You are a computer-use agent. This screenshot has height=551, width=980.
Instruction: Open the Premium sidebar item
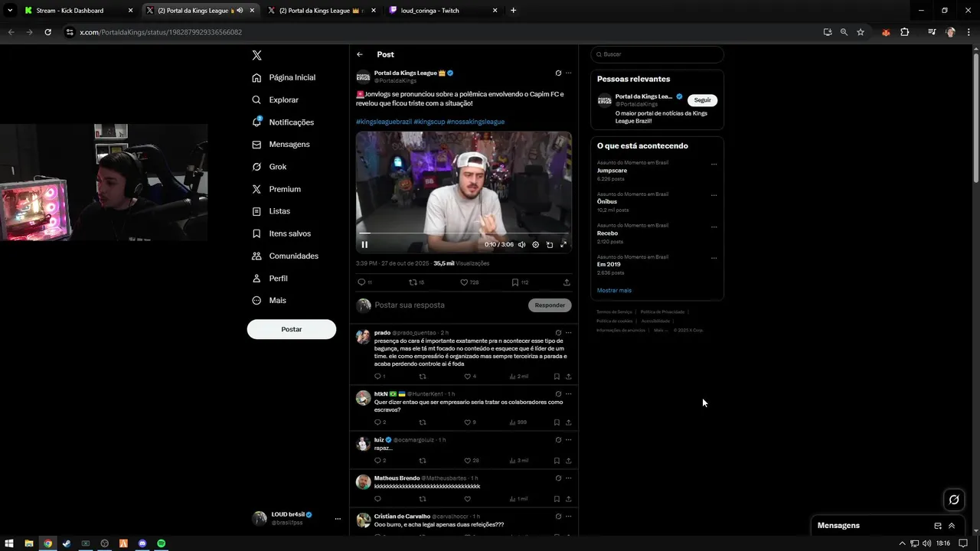click(x=276, y=189)
